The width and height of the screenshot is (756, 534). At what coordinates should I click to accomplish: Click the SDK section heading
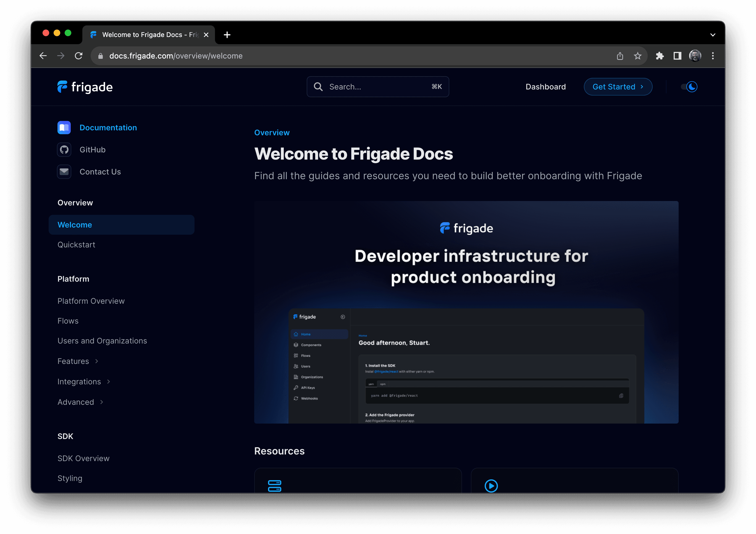point(65,436)
